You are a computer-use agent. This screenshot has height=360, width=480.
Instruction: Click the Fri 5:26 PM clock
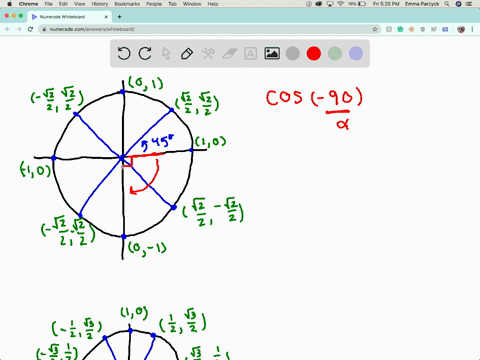[386, 4]
